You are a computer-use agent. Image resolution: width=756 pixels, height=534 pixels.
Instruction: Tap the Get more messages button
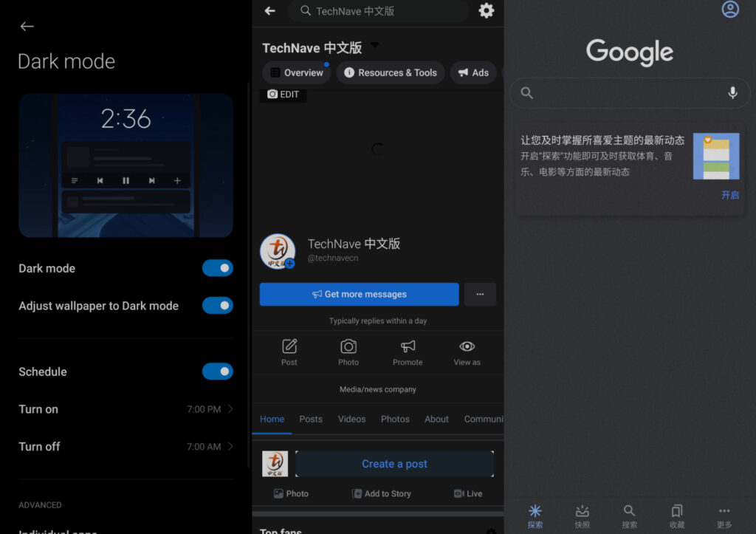coord(360,294)
